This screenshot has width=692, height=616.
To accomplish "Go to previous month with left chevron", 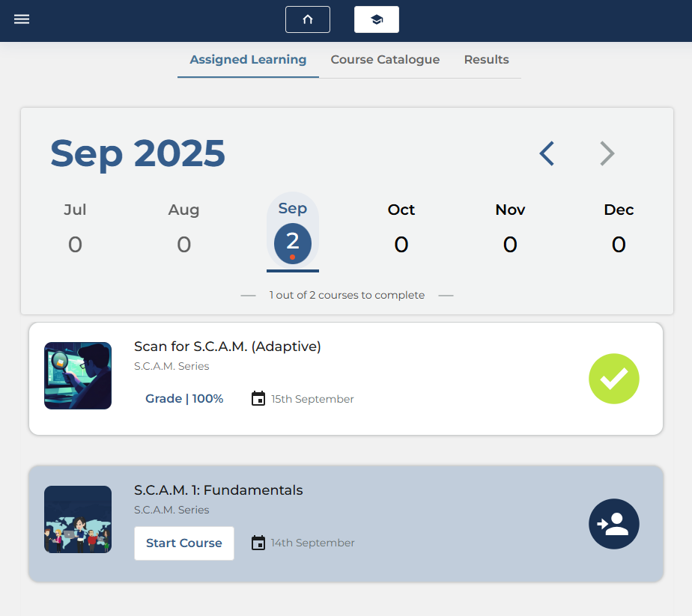I will pos(547,153).
